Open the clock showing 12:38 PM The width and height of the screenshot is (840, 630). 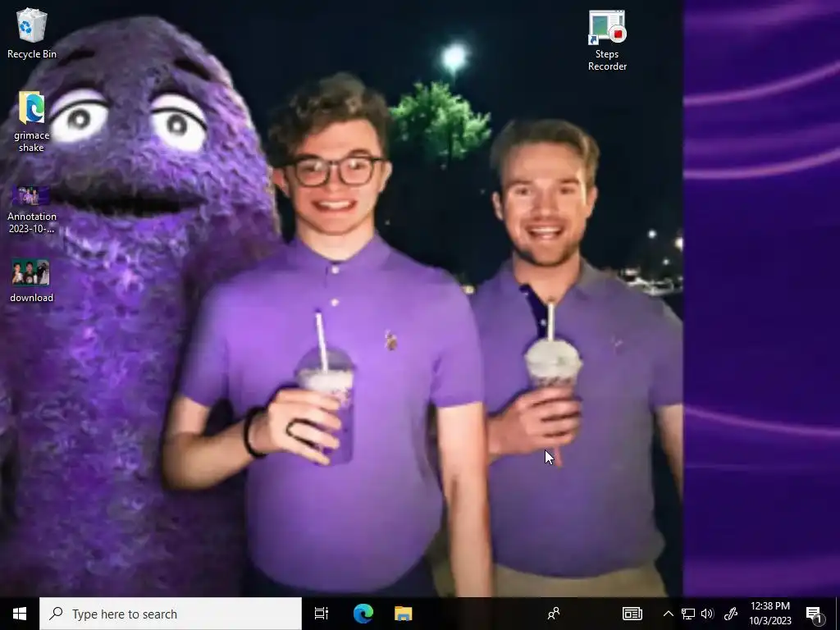point(769,614)
